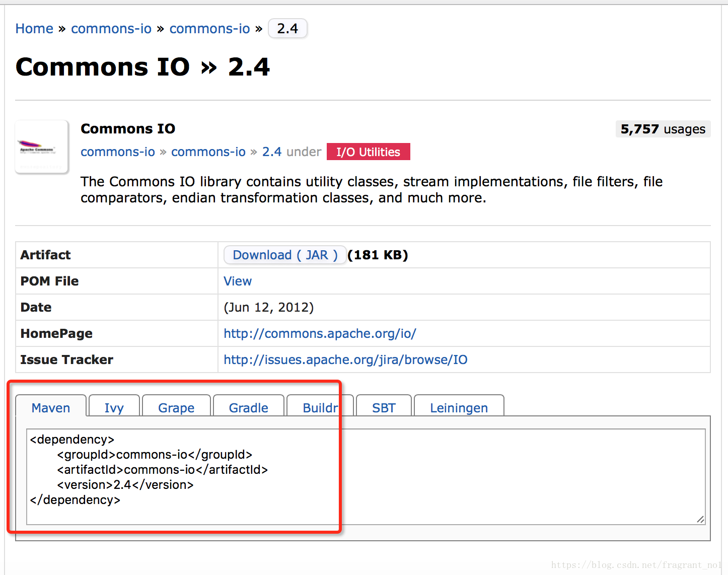Click the 2.4 version badge in breadcrumb

coord(287,29)
